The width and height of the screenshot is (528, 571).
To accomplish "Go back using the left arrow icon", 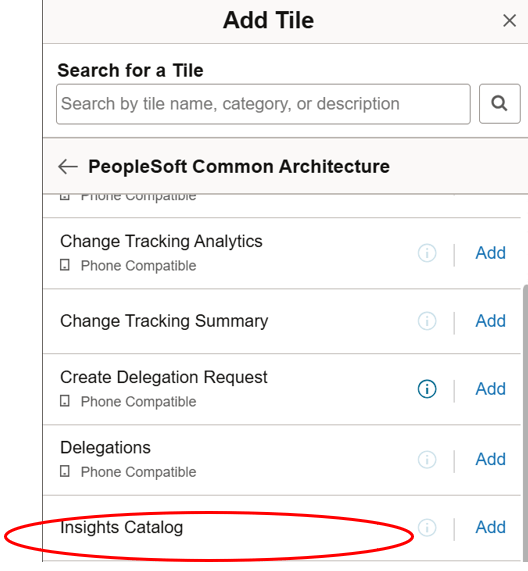I will tap(68, 167).
